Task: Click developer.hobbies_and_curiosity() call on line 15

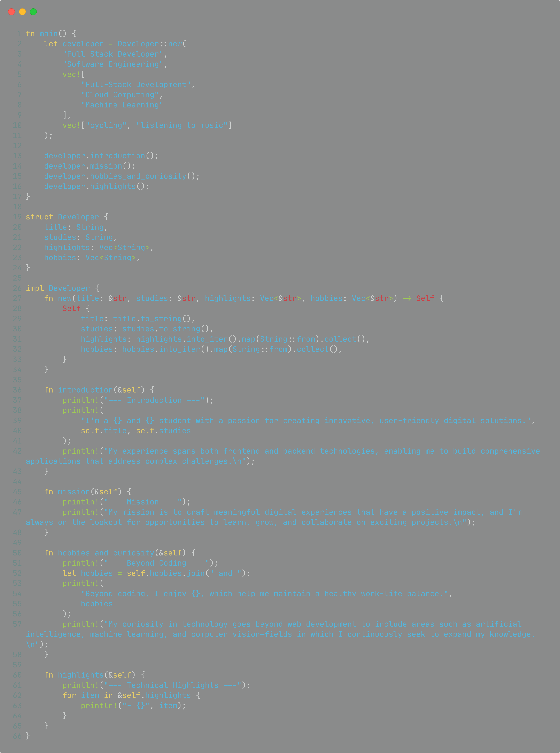Action: coord(122,176)
